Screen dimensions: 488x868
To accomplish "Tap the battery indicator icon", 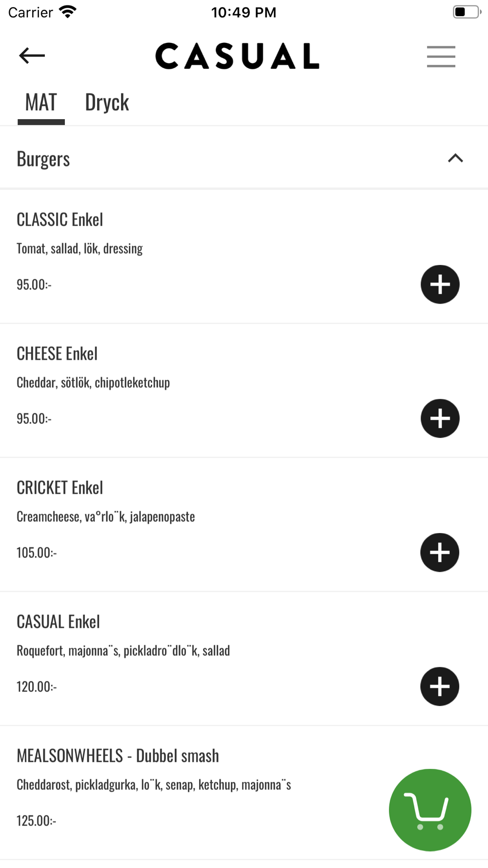I will (466, 12).
